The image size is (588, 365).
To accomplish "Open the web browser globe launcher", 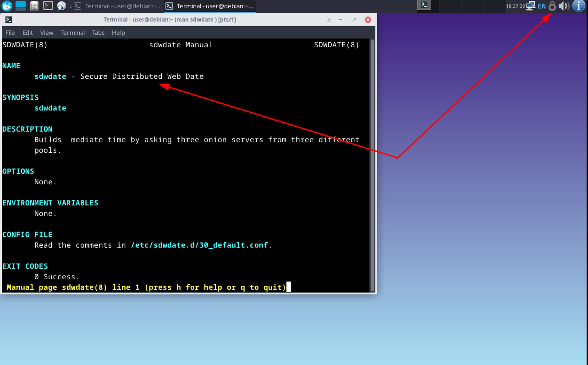I will 61,6.
